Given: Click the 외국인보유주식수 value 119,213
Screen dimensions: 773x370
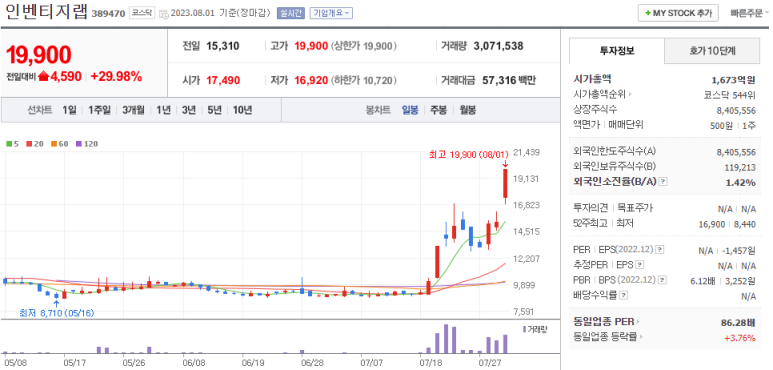Looking at the screenshot, I should 740,167.
